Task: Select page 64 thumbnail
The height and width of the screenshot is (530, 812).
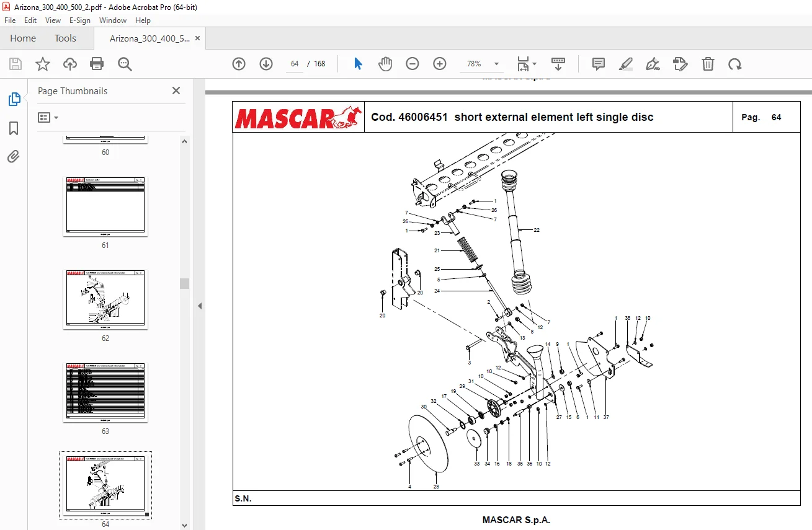Action: (x=105, y=485)
